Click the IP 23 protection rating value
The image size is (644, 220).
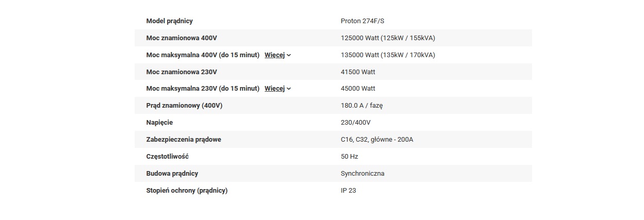click(x=348, y=191)
